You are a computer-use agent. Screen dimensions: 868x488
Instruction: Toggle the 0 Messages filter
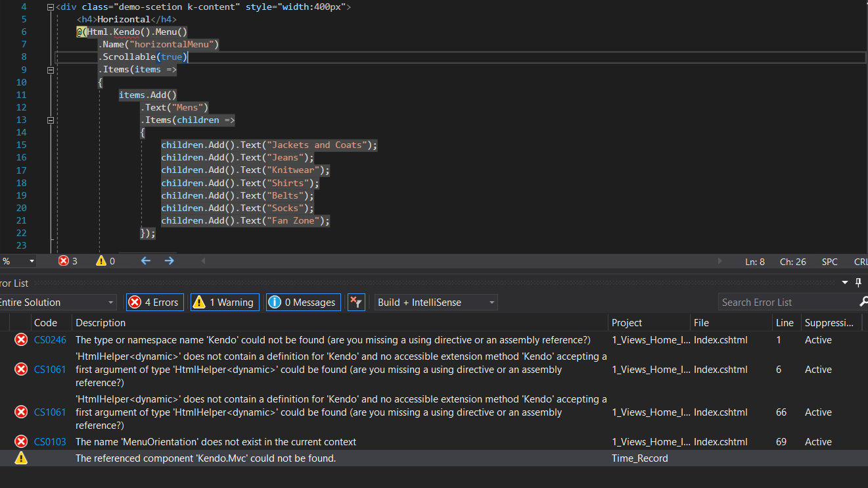(303, 303)
